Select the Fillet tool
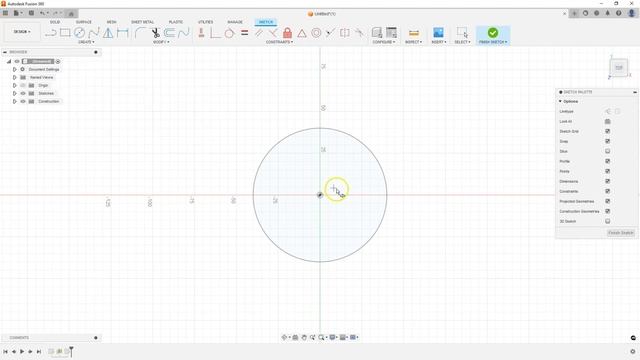Viewport: 640px width, 360px height. pyautogui.click(x=140, y=33)
